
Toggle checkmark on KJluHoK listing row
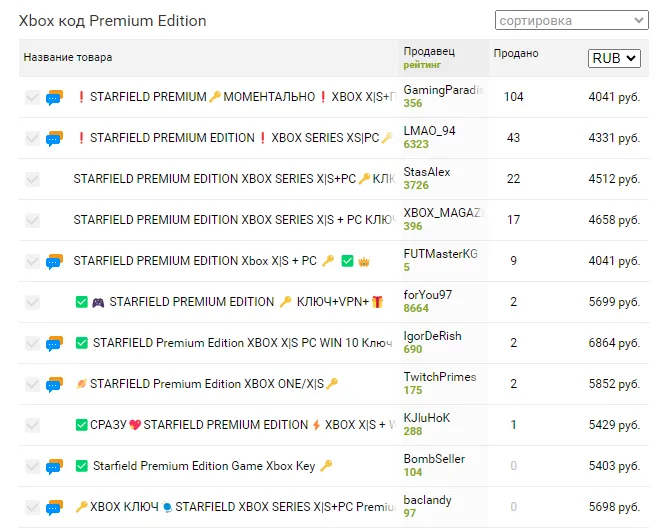(x=32, y=425)
